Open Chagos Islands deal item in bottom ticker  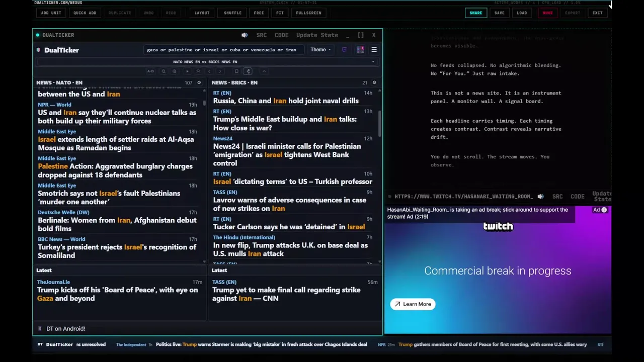pos(261,344)
